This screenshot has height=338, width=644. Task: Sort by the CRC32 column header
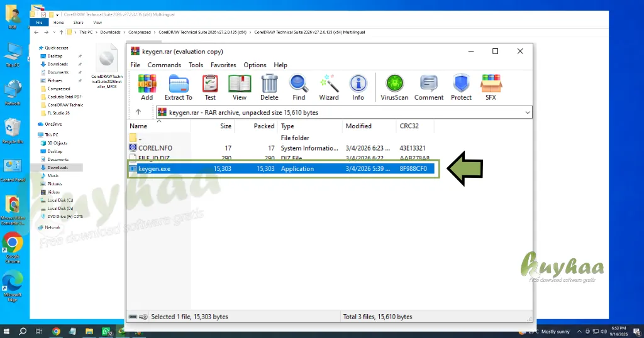415,126
